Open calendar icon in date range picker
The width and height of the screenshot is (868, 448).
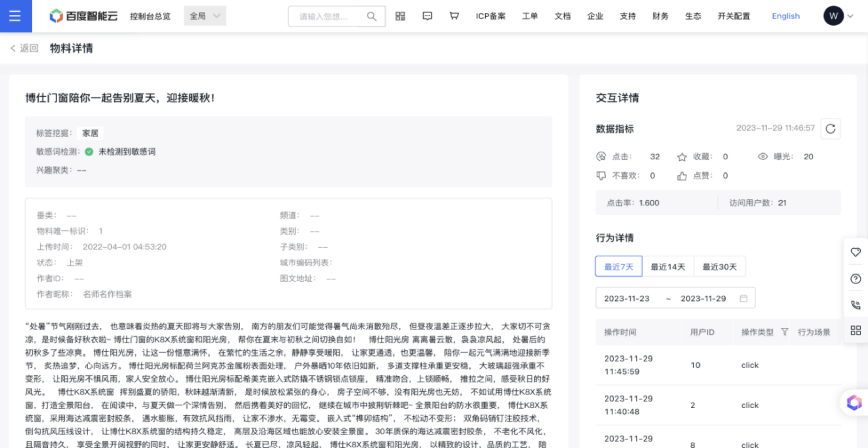pos(743,298)
